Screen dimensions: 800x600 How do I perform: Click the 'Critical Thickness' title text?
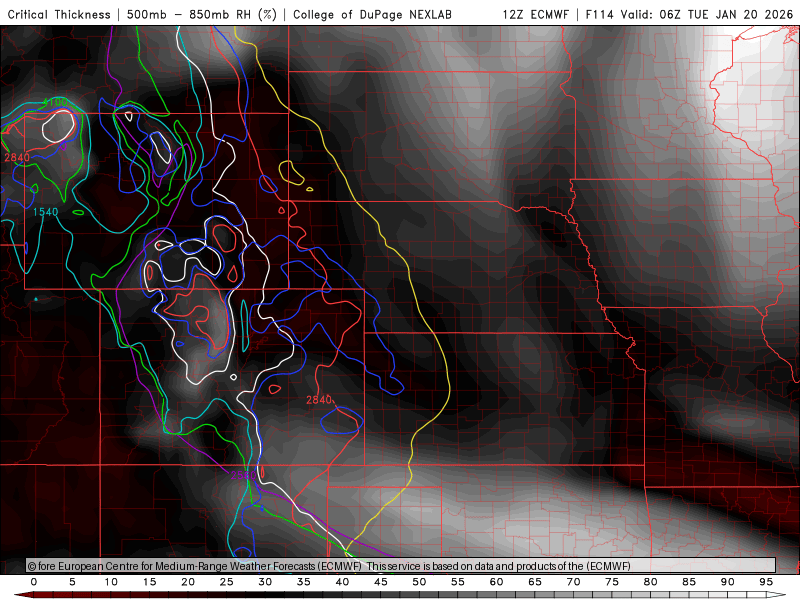point(59,14)
